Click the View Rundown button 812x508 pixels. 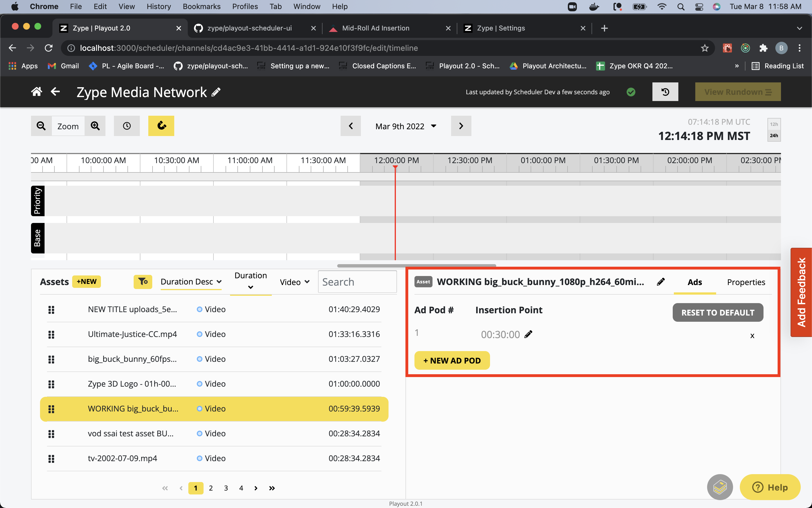point(738,92)
